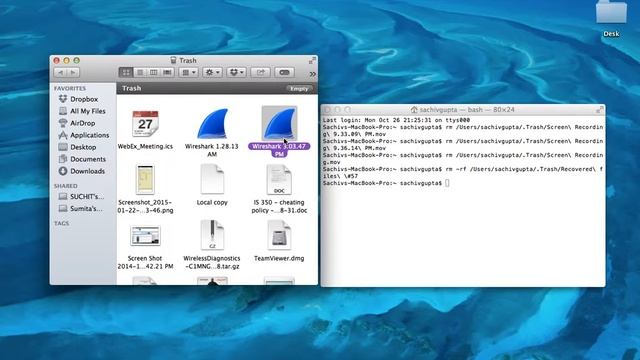The height and width of the screenshot is (360, 640).
Task: Open the Dropbox toolbar dropdown
Action: click(x=236, y=73)
